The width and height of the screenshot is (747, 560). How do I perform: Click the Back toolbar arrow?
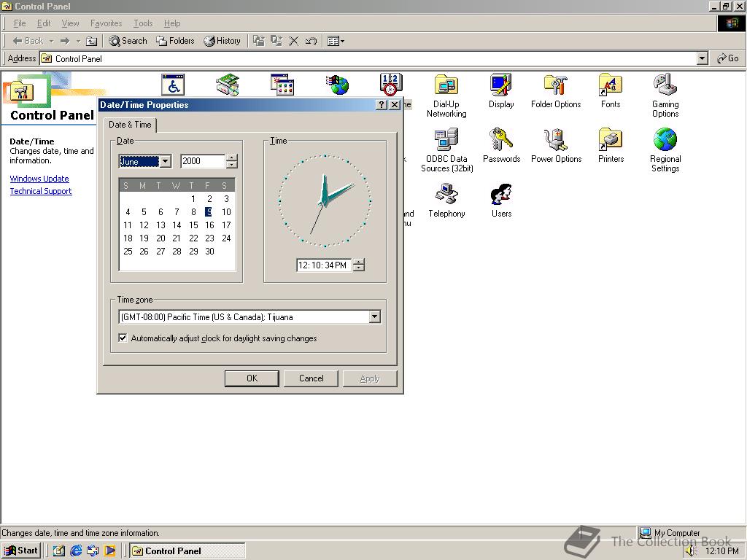[28, 41]
